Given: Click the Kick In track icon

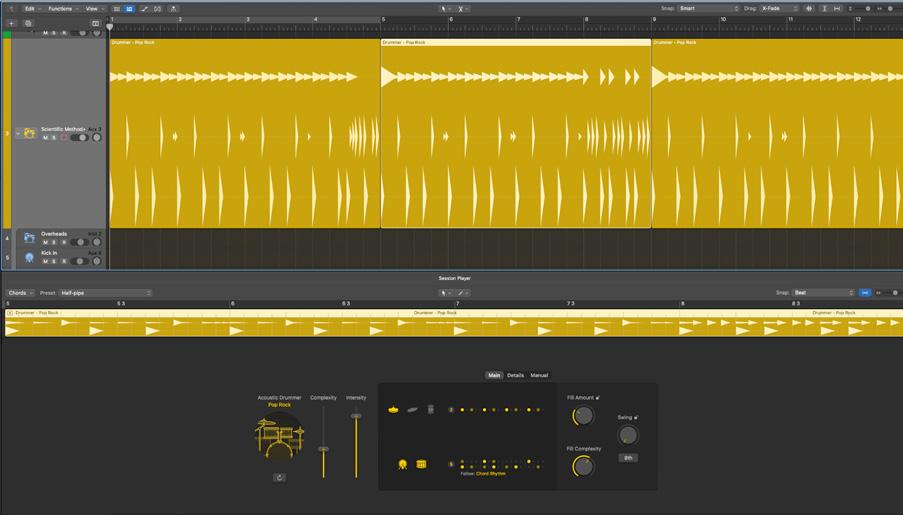Looking at the screenshot, I should click(29, 258).
